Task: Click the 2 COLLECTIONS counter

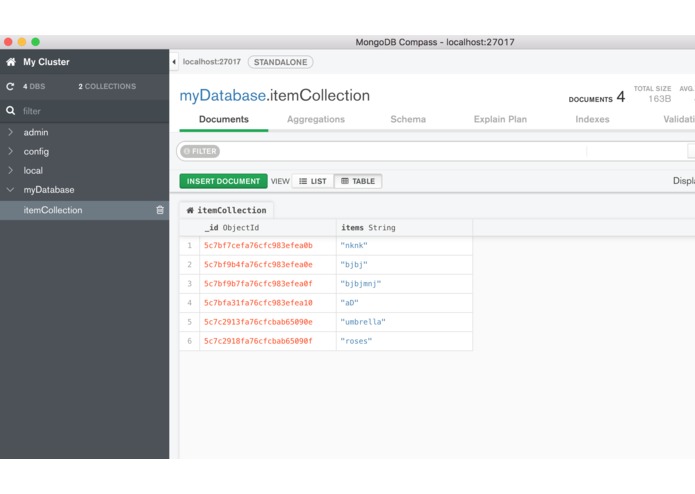Action: (107, 86)
